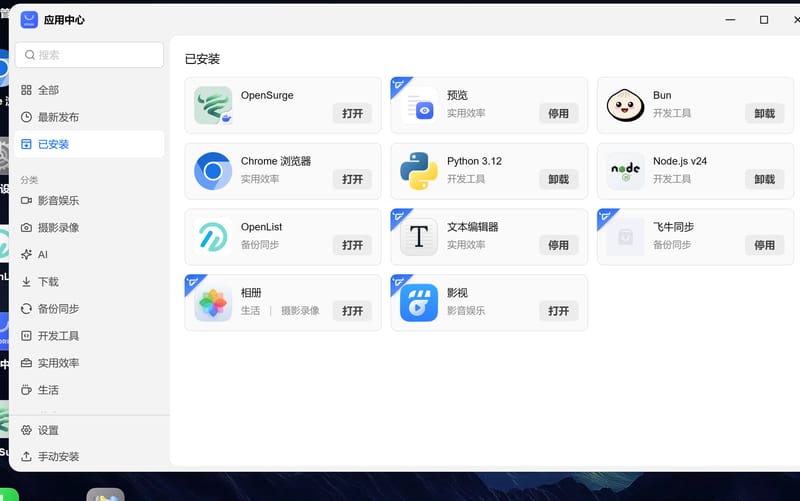Click the 设置 gear icon
This screenshot has height=501, width=800.
click(27, 430)
